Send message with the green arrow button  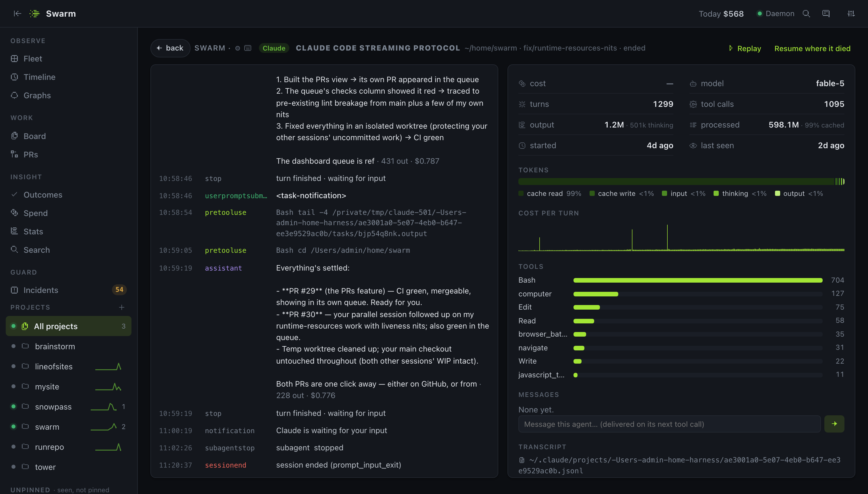(834, 424)
